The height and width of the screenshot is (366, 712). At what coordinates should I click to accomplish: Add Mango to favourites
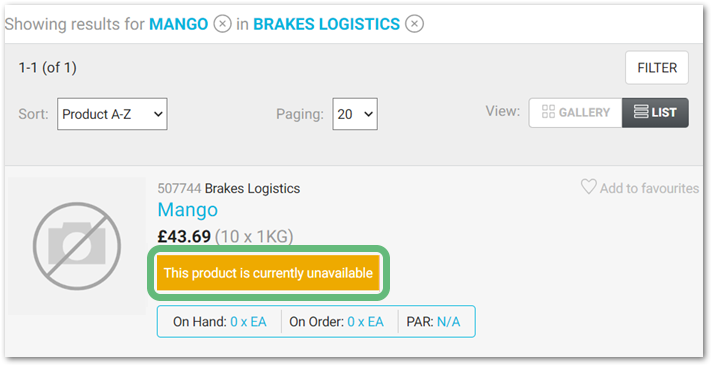(x=640, y=188)
